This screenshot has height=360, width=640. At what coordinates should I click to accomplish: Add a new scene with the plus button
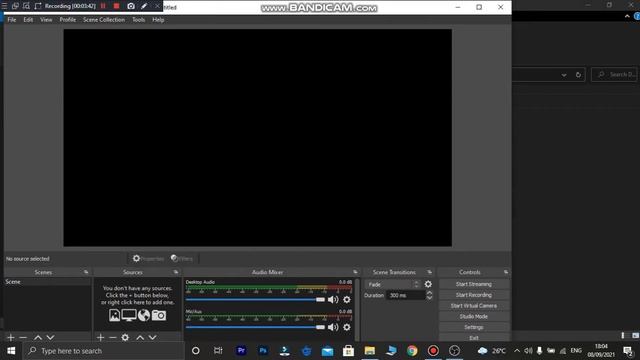pyautogui.click(x=11, y=338)
